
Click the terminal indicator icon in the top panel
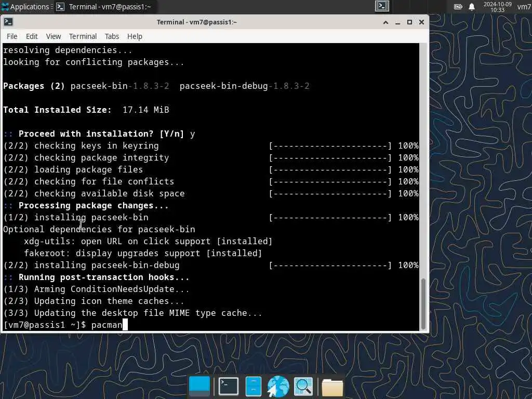tap(382, 6)
